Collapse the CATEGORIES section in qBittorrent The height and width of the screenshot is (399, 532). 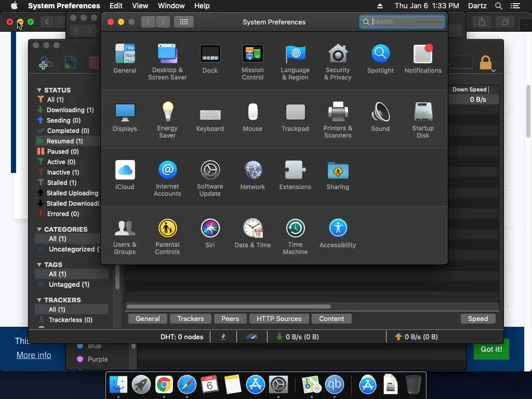click(39, 229)
